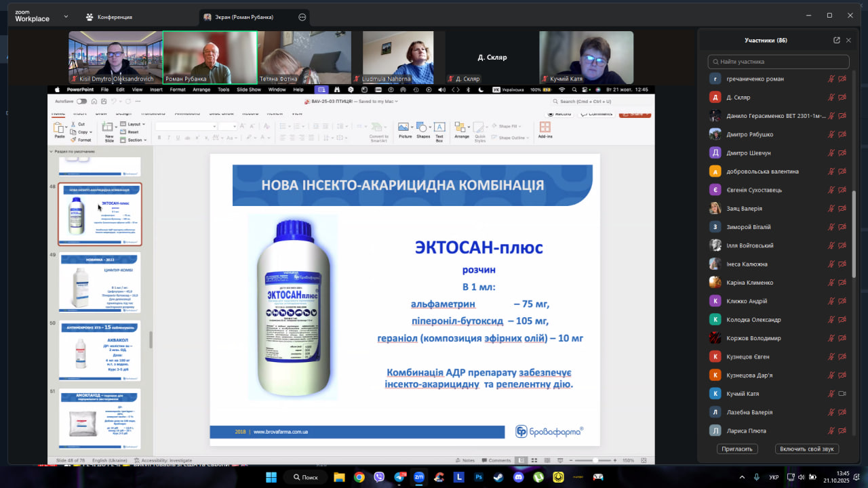Click the Shapes icon in the ribbon
The width and height of the screenshot is (868, 488).
[423, 129]
